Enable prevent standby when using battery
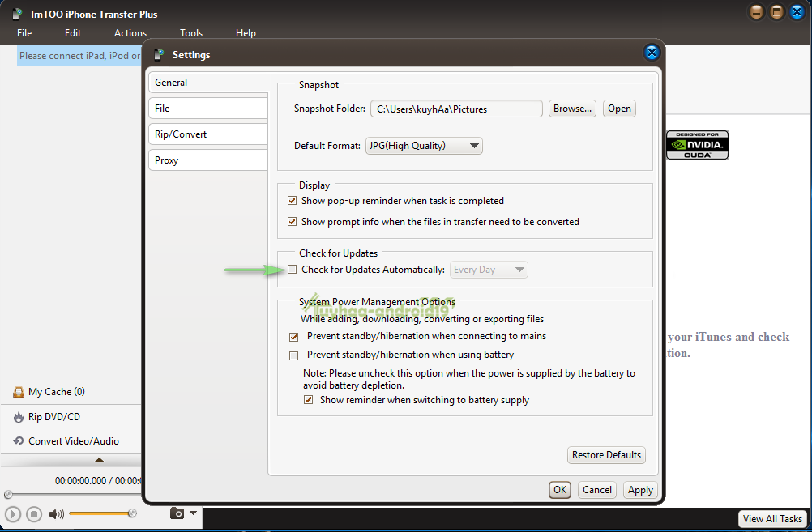This screenshot has width=812, height=532. coord(293,355)
